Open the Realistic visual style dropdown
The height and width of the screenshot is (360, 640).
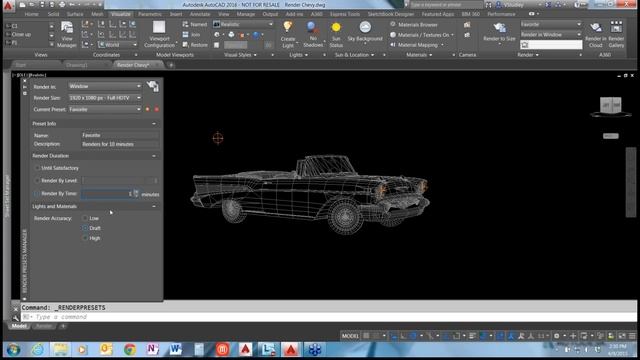[x=243, y=24]
